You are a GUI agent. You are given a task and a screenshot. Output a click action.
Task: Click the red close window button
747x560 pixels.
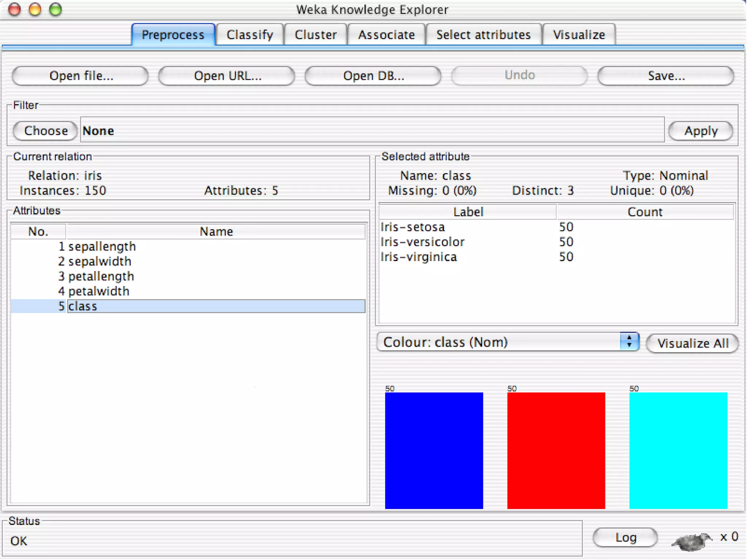coord(15,9)
